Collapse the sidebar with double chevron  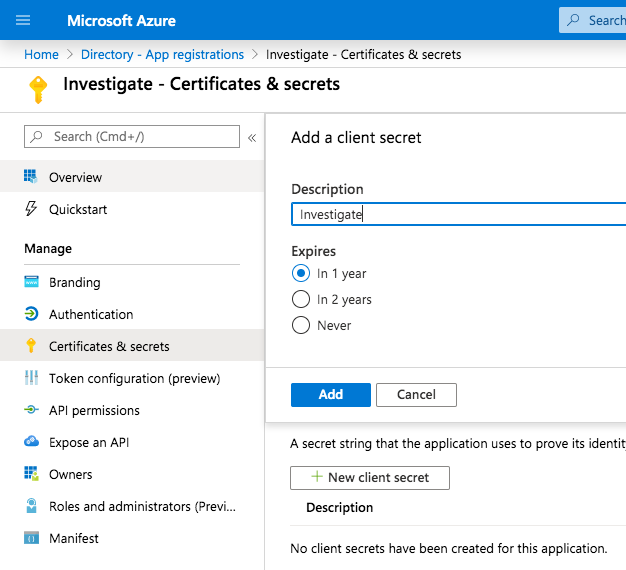click(x=252, y=137)
